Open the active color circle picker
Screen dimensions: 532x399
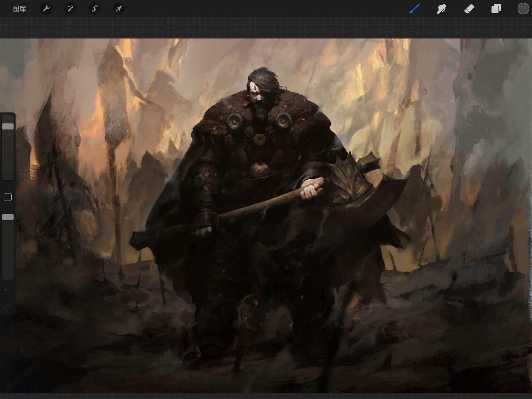pyautogui.click(x=523, y=9)
